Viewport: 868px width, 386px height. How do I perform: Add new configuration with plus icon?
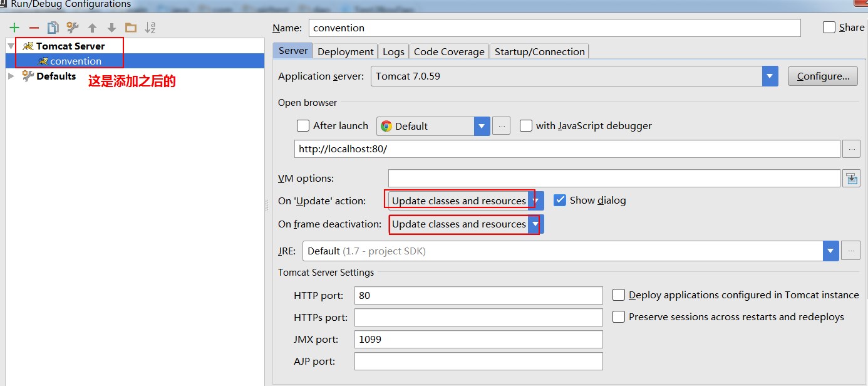(14, 28)
